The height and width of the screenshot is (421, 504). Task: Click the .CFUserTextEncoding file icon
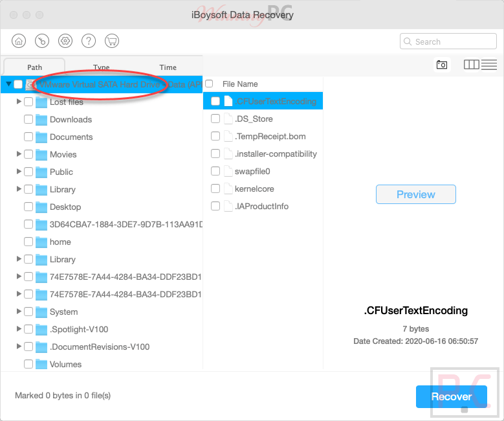tap(228, 101)
